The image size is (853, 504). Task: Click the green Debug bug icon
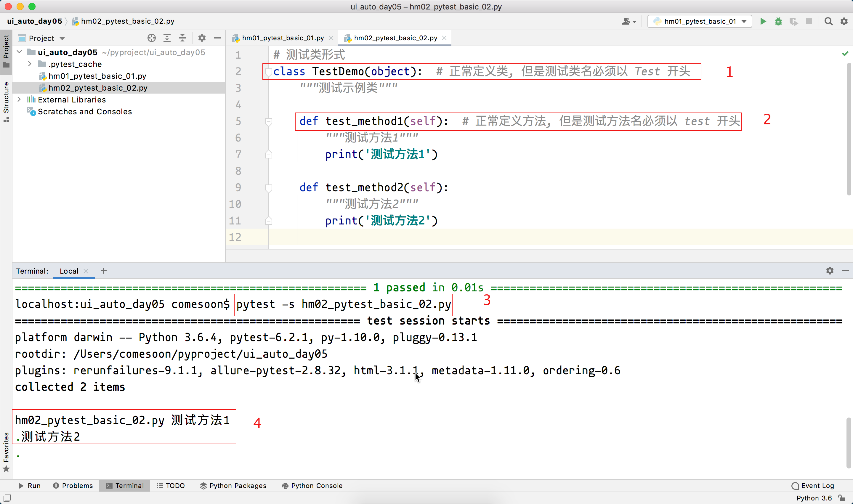pyautogui.click(x=778, y=21)
